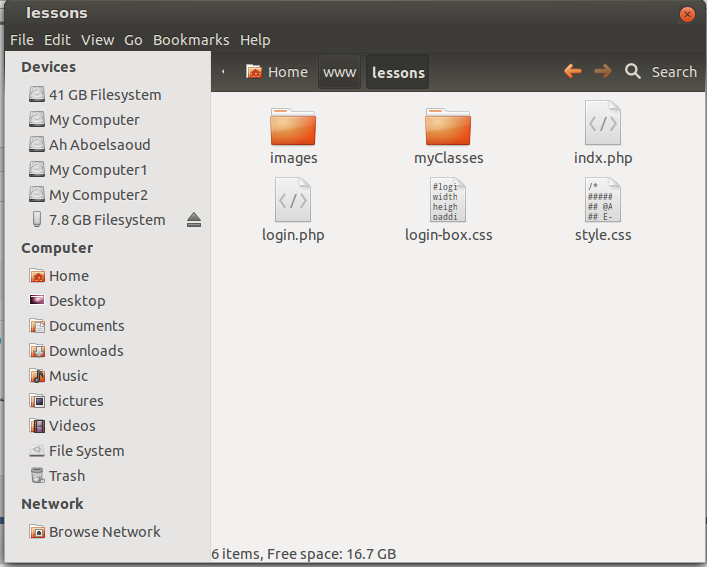Select the myClasses folder icon

click(448, 127)
